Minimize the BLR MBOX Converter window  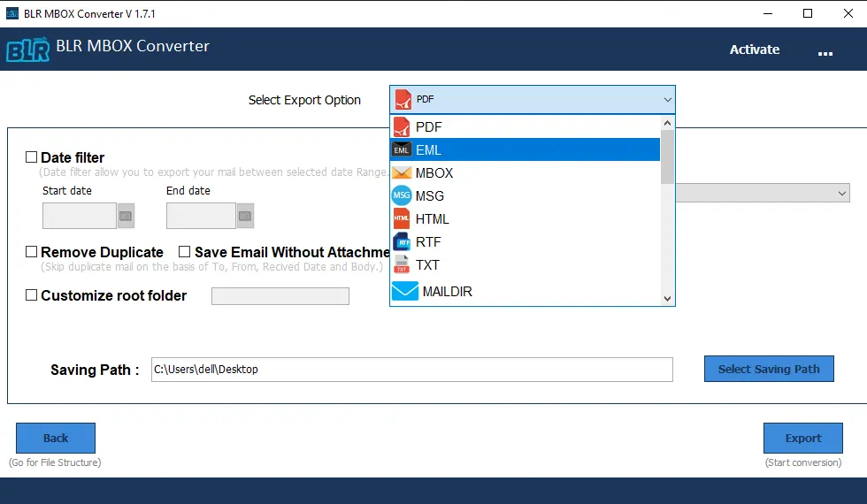(x=768, y=13)
